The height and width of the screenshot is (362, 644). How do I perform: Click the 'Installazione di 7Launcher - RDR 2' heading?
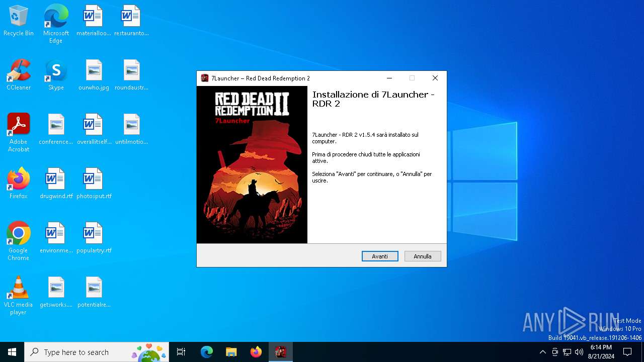[373, 99]
